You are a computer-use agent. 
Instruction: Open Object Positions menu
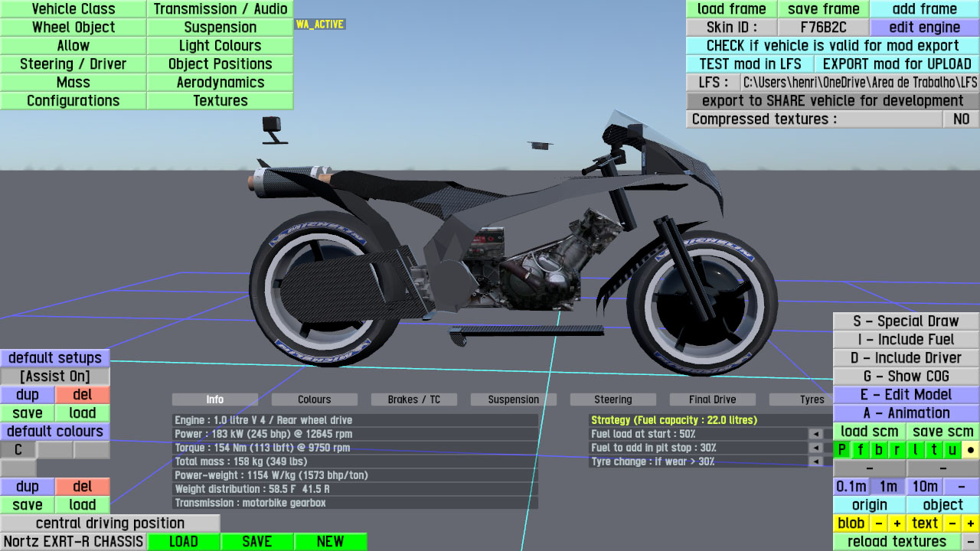click(x=220, y=64)
